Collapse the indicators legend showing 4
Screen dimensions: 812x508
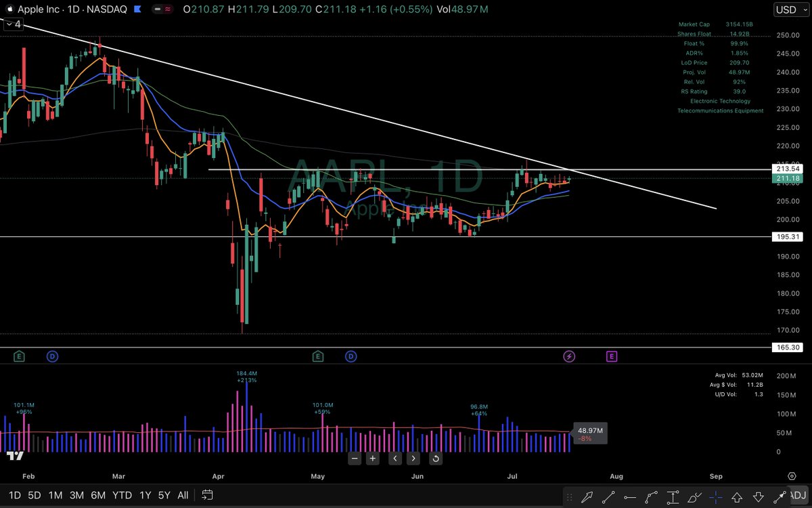point(12,24)
